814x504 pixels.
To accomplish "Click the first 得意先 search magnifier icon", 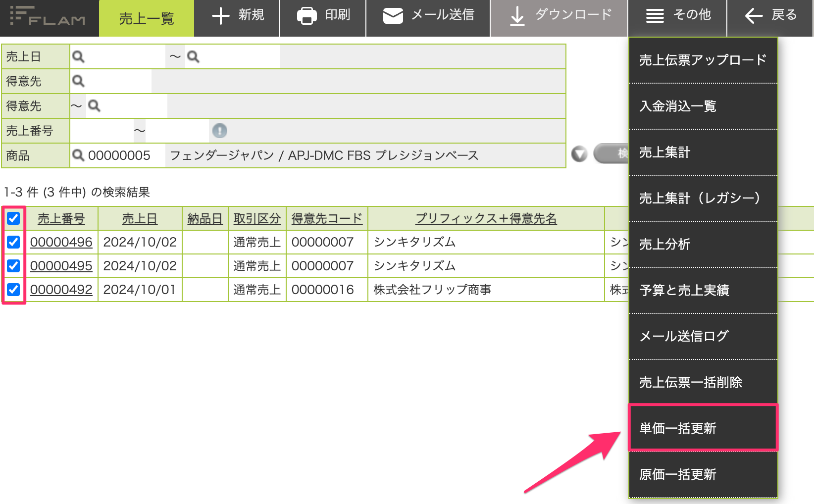I will coord(78,81).
